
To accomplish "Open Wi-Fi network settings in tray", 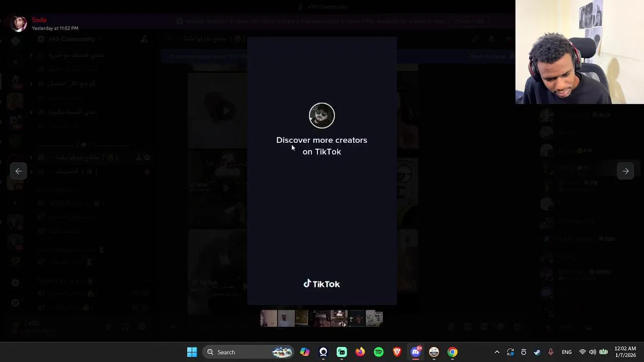I will pos(582,352).
